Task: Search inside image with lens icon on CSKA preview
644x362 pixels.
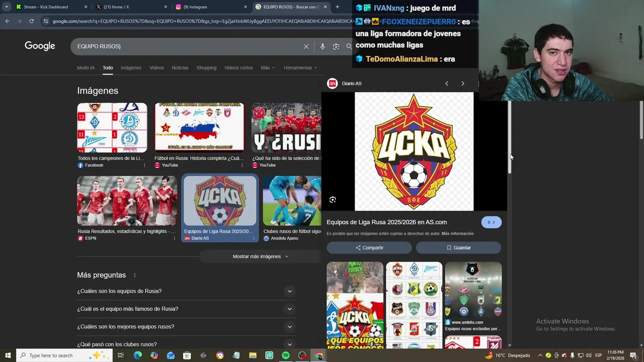Action: point(333,200)
